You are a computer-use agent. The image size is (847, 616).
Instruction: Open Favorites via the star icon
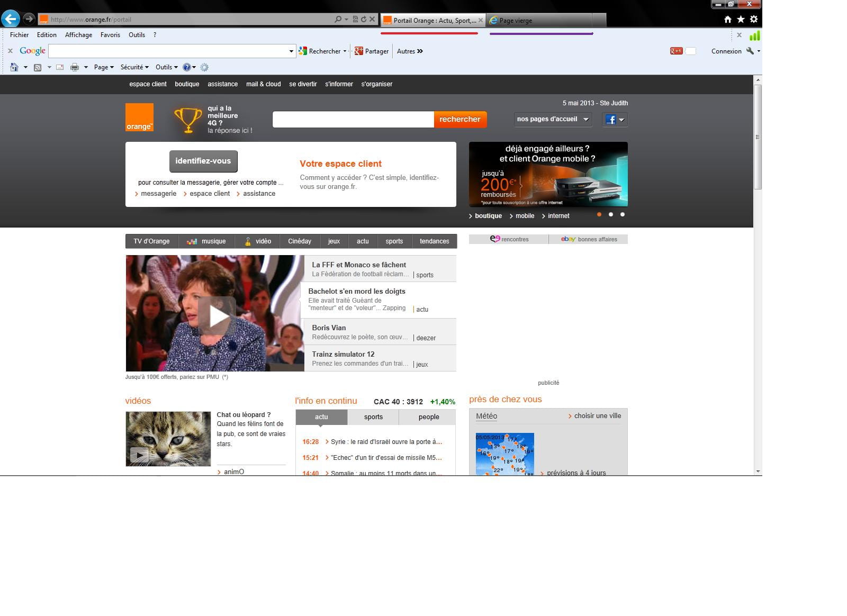pos(741,20)
